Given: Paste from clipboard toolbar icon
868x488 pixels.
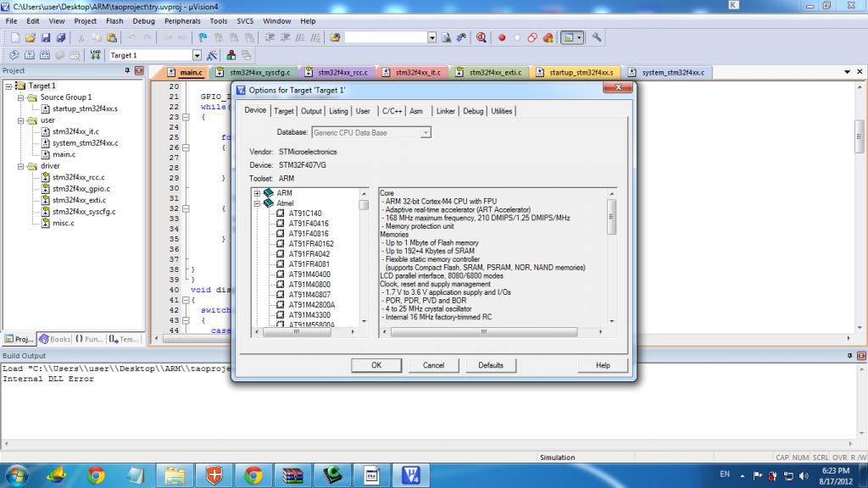Looking at the screenshot, I should click(x=112, y=37).
